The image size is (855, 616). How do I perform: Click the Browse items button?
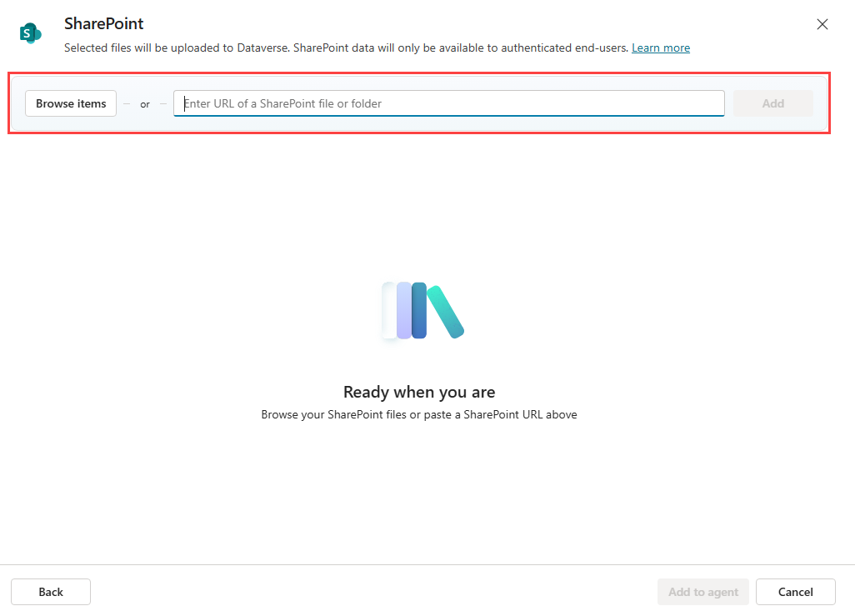tap(71, 103)
